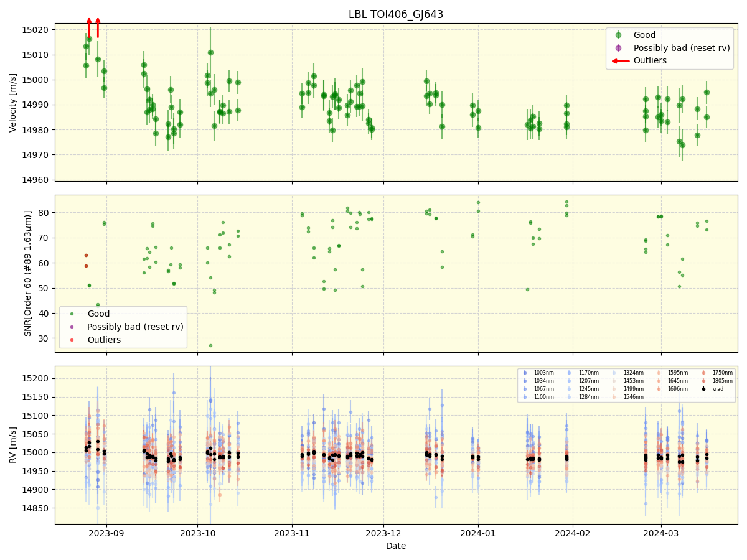Click the Possibly bad (reset rv) text in velocity legend
This screenshot has height=560, width=747.
click(x=682, y=48)
